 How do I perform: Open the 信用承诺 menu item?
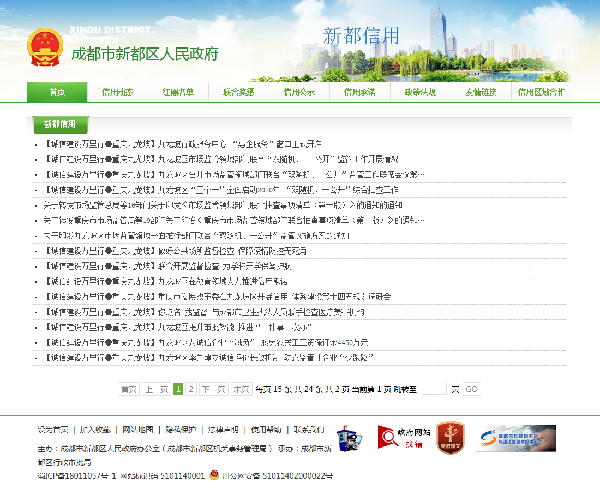click(x=360, y=92)
